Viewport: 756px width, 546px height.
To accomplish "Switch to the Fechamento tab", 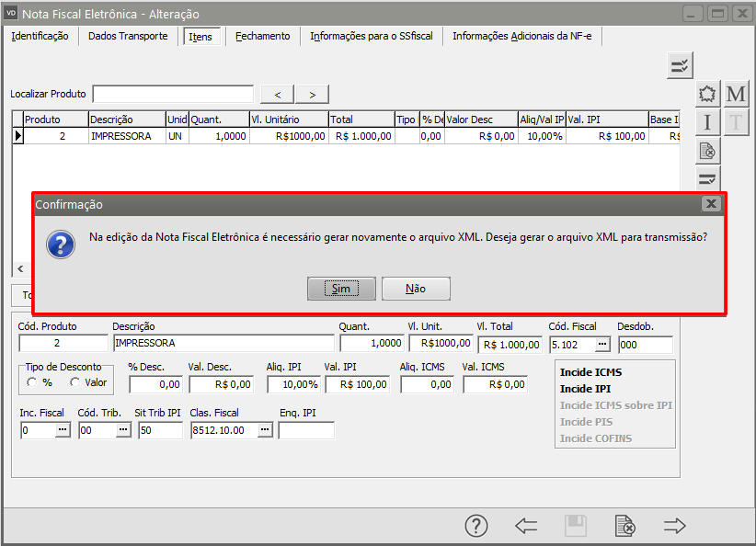I will point(262,36).
